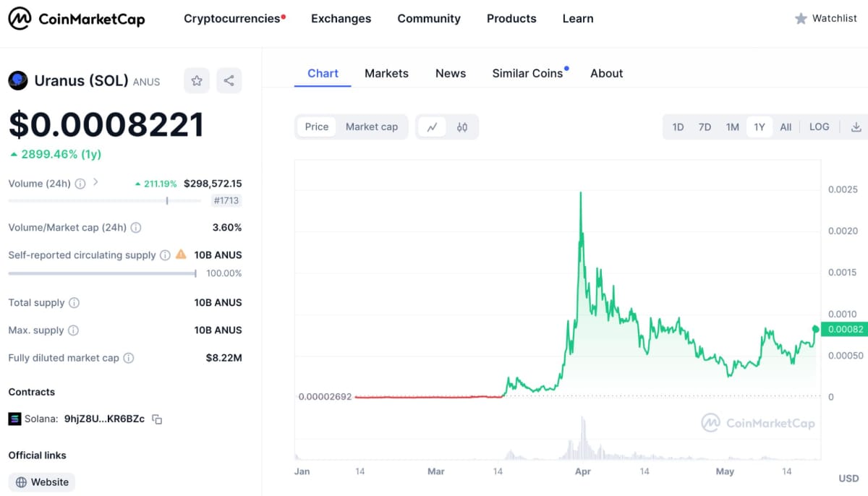Open the official Website link
The image size is (868, 496).
pos(42,482)
